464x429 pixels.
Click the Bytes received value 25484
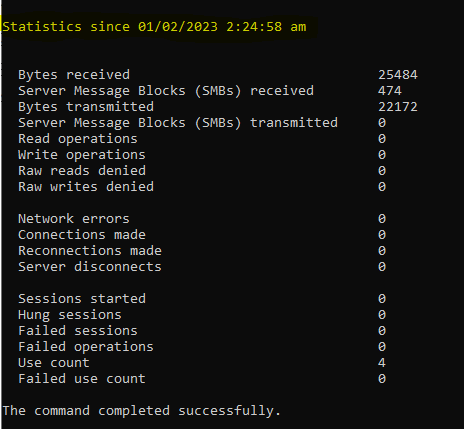pos(398,75)
